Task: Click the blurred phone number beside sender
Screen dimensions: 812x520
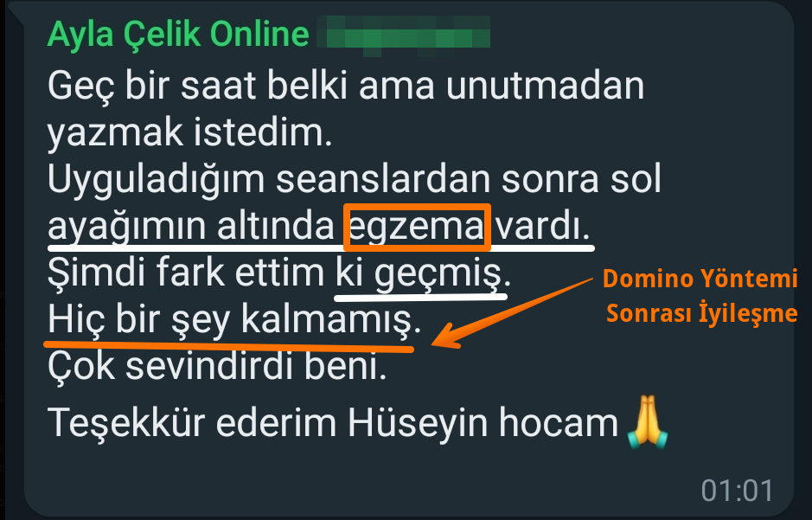Action: pyautogui.click(x=403, y=35)
